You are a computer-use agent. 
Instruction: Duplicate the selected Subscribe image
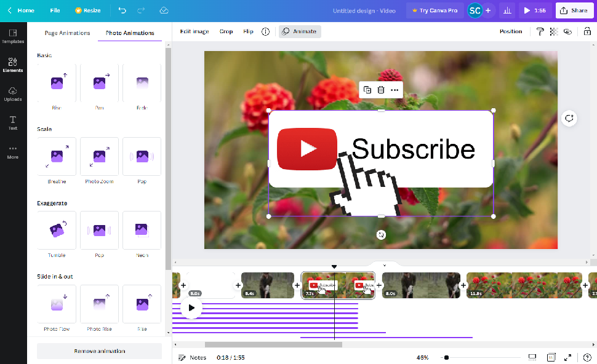click(x=367, y=90)
